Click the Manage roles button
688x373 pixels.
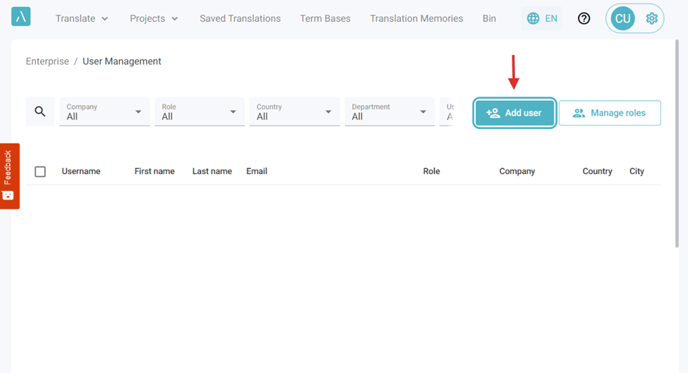coord(610,113)
